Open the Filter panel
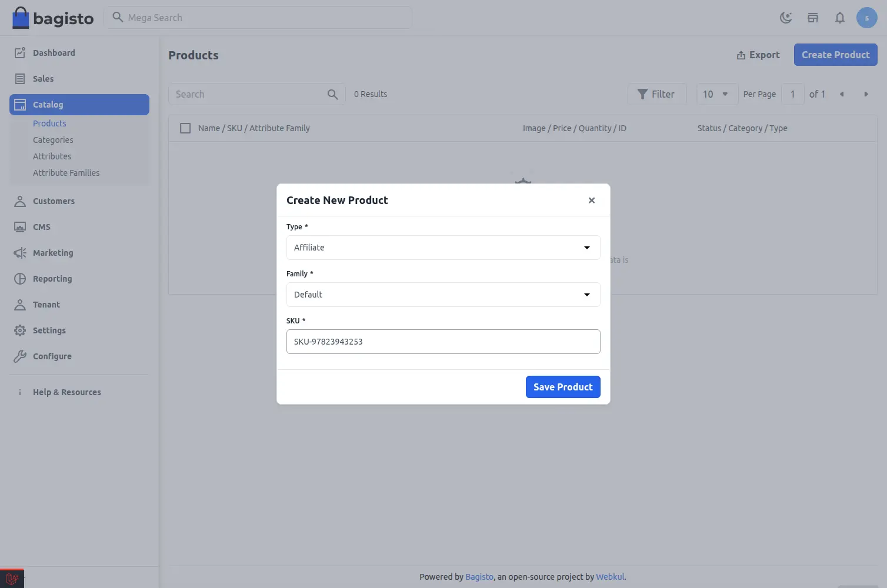Viewport: 887px width, 588px height. (657, 94)
